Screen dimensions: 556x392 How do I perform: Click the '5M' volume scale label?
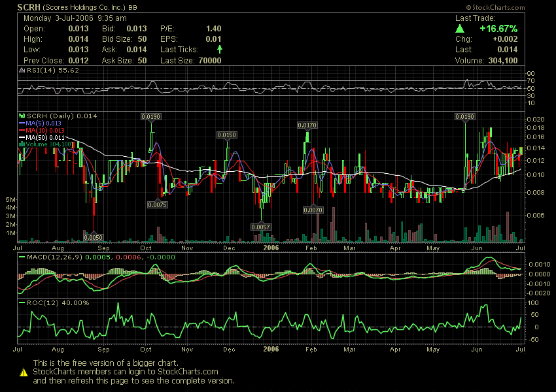point(10,200)
